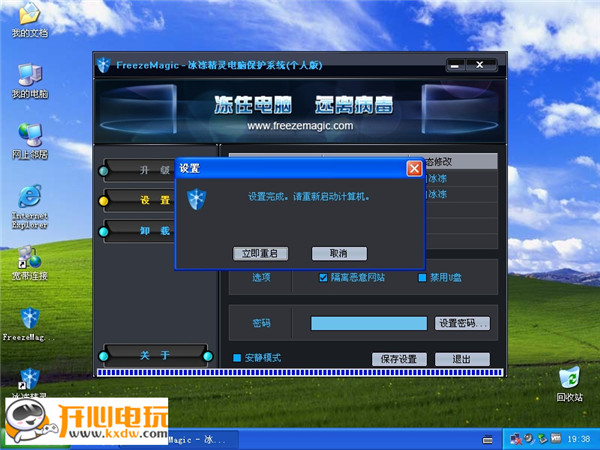Viewport: 600px width, 450px height.
Task: Click the 保存设置 button
Action: [x=399, y=359]
